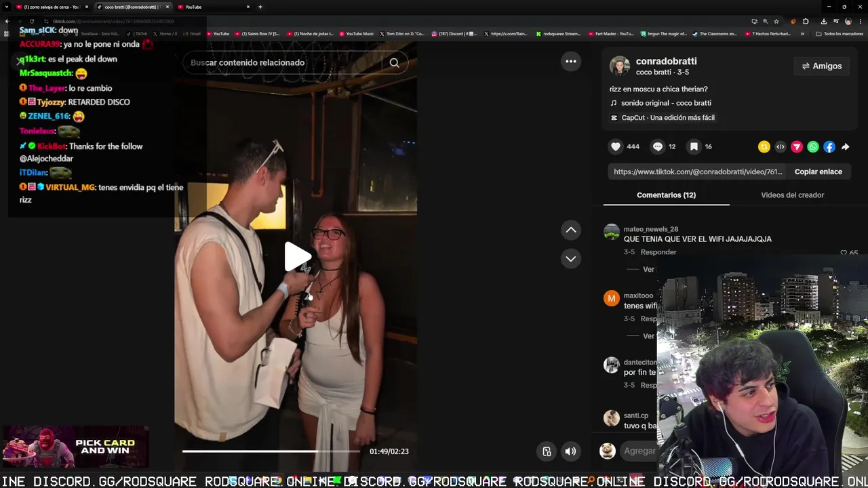Screen dimensions: 868x488
Task: Open 'Imgur: The magic of...' bookmark
Action: 663,33
